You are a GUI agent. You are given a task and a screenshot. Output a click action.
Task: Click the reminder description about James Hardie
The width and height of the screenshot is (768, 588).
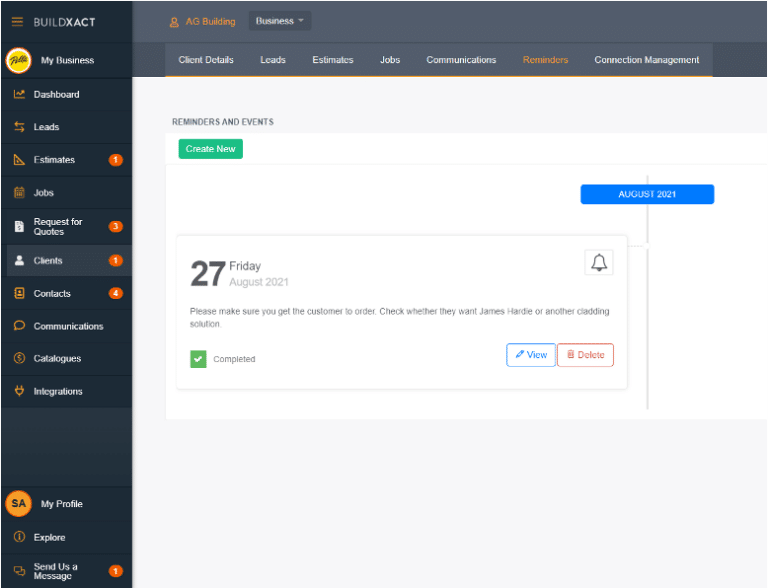click(x=400, y=318)
